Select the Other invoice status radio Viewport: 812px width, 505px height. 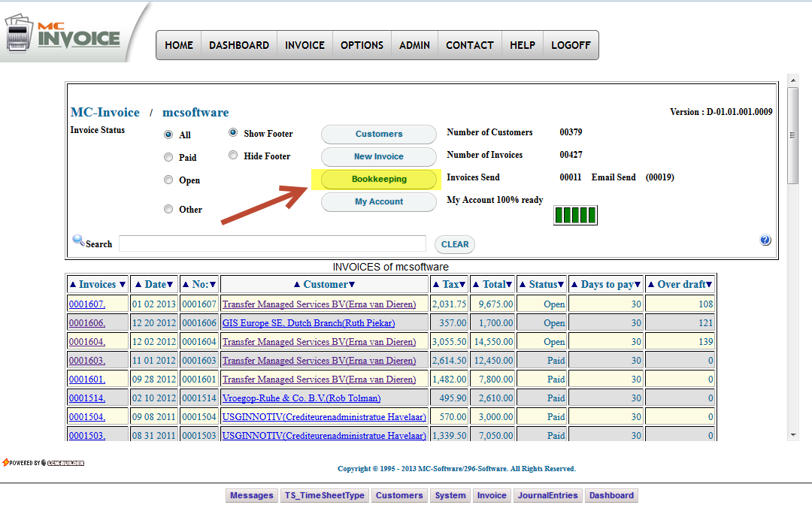point(168,209)
